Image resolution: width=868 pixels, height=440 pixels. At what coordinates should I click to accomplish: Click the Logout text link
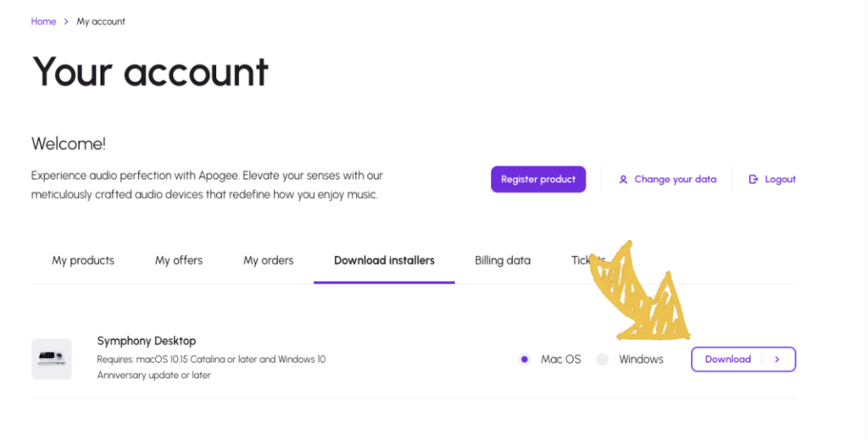point(780,180)
